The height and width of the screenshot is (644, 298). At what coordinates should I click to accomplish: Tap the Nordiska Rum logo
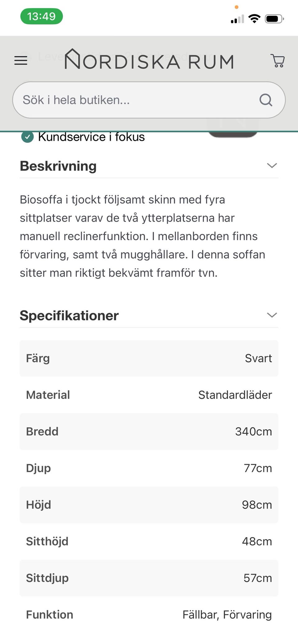[x=149, y=60]
